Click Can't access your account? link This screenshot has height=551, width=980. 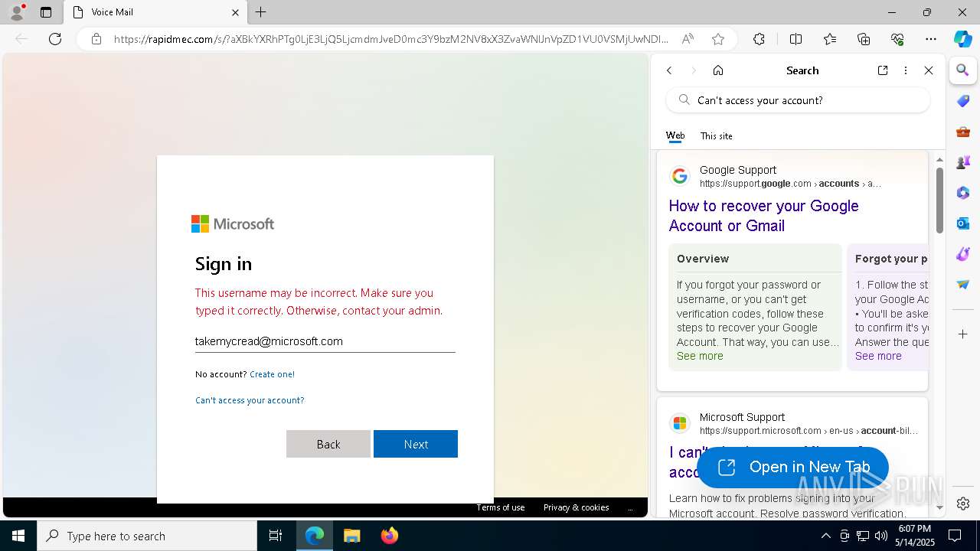click(250, 400)
